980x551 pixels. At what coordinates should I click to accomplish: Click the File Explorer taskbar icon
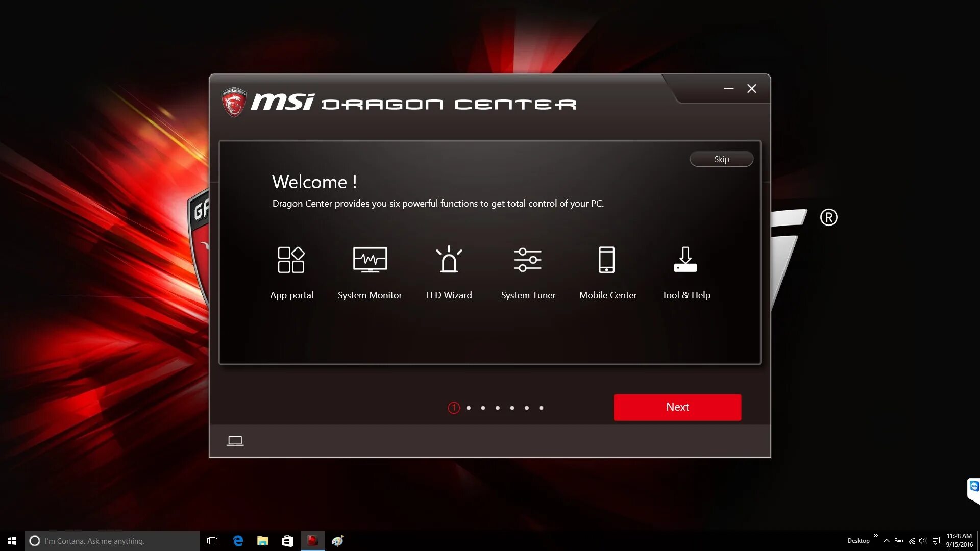pyautogui.click(x=262, y=541)
